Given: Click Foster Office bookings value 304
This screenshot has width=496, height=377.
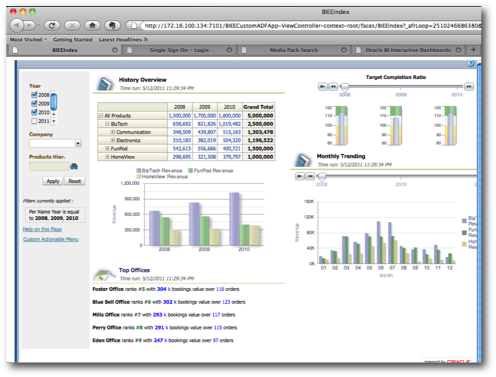Looking at the screenshot, I should pyautogui.click(x=161, y=289).
